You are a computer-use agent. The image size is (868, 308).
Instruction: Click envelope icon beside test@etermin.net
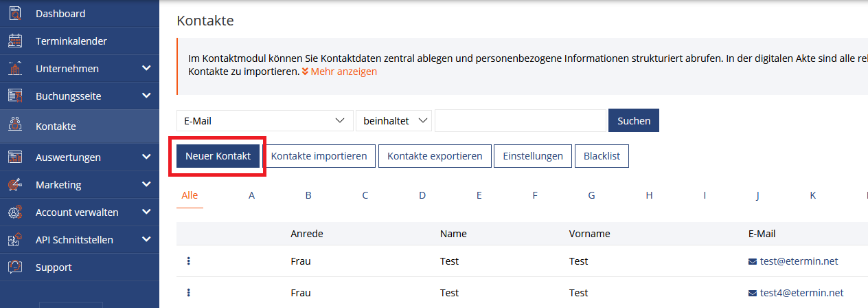[x=753, y=262]
